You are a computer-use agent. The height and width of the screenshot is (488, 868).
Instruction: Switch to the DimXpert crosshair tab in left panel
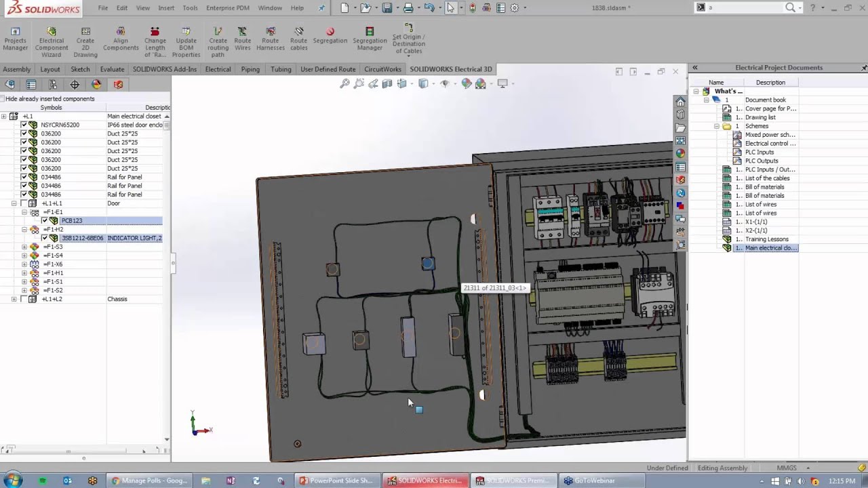pyautogui.click(x=75, y=85)
